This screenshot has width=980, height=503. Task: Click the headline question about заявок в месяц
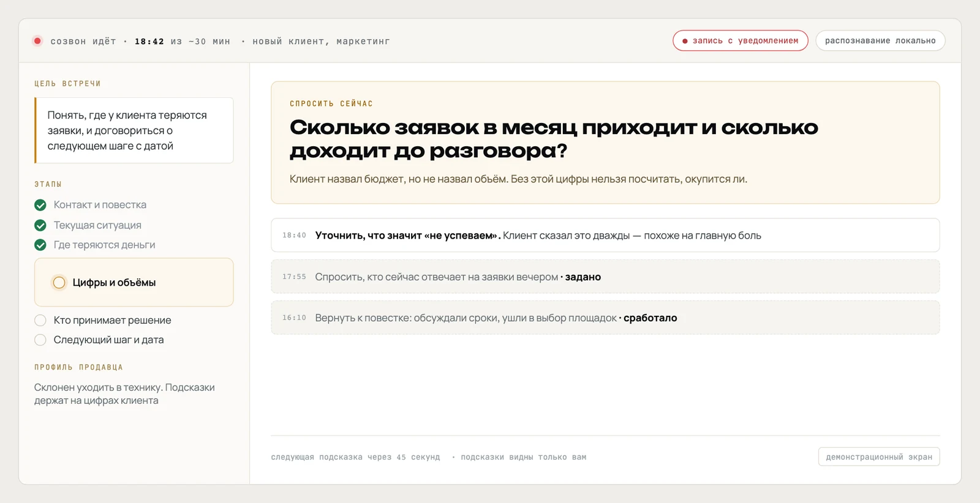tap(554, 139)
